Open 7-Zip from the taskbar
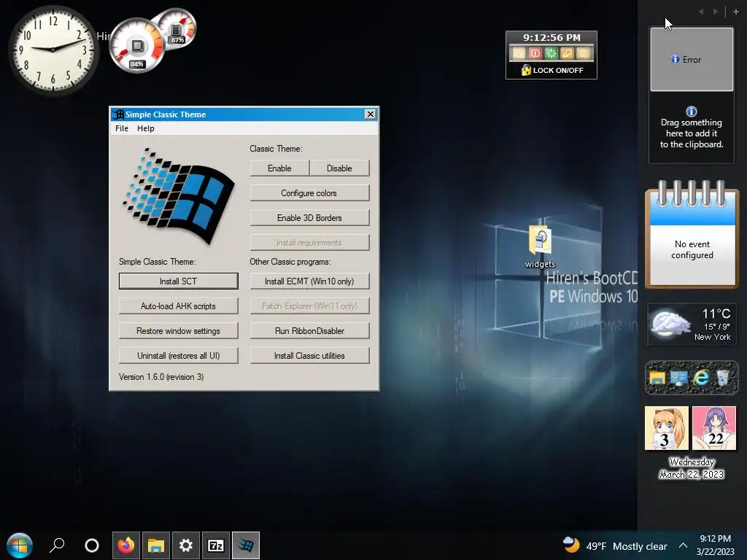Screen dimensions: 747x560 coord(216,545)
